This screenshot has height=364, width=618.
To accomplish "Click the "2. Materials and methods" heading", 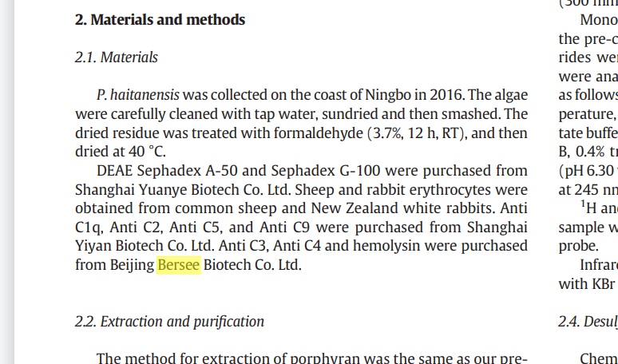I will point(160,20).
